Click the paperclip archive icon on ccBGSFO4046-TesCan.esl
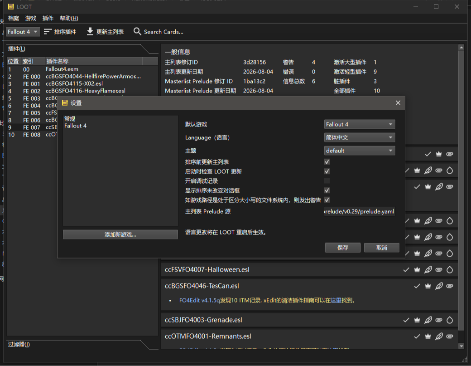The width and height of the screenshot is (471, 366). pos(450,286)
